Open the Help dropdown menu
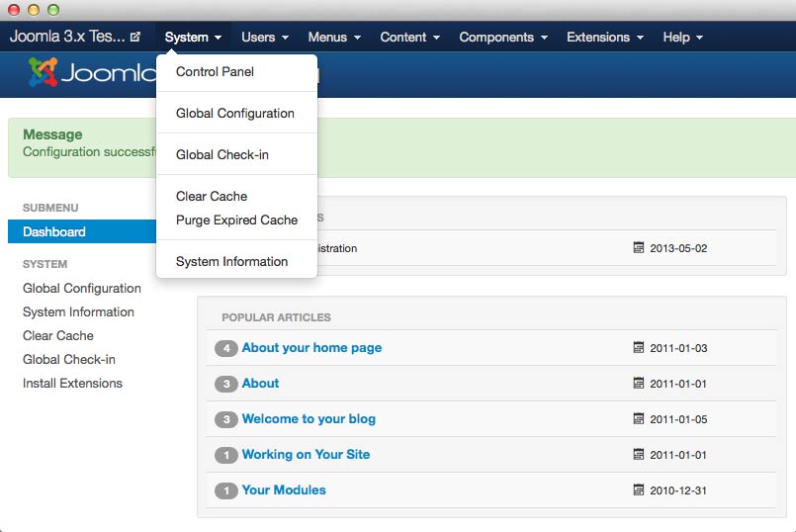Viewport: 796px width, 532px height. click(682, 38)
